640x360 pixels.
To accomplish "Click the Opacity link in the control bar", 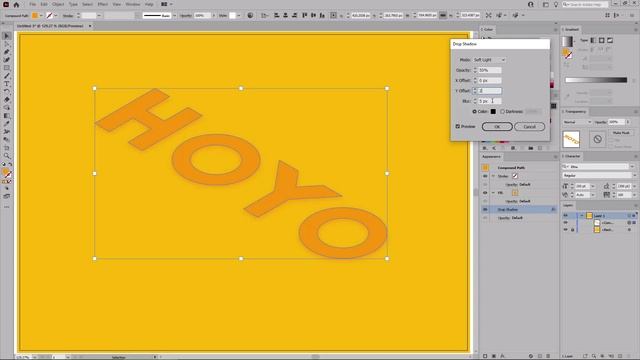I will (x=186, y=16).
